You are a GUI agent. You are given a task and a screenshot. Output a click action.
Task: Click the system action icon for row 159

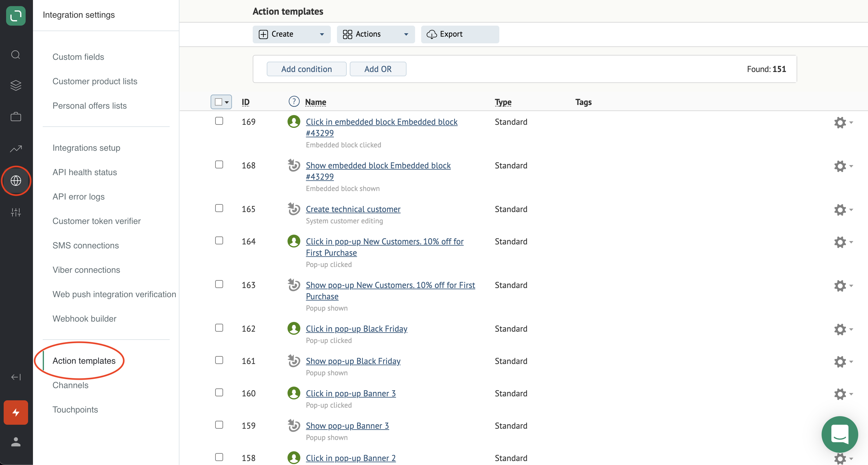(x=294, y=426)
